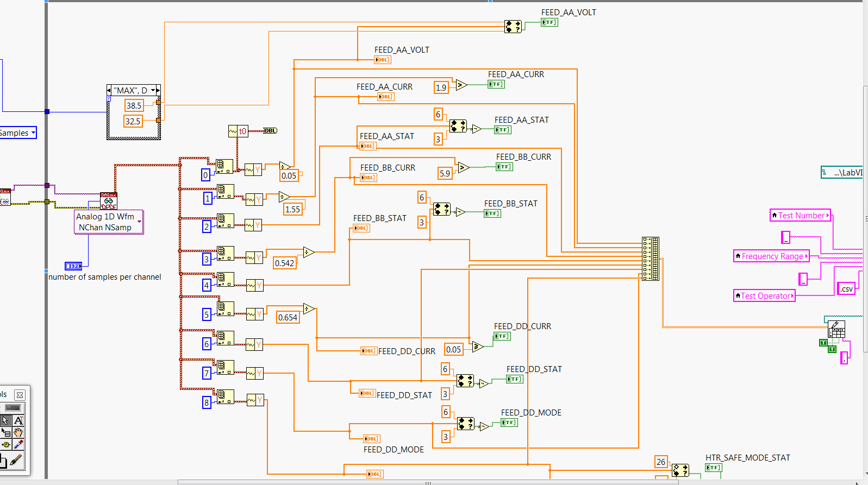
Task: Click the FEED_AA_VOLT DBL indicator terminal
Action: coord(382,60)
